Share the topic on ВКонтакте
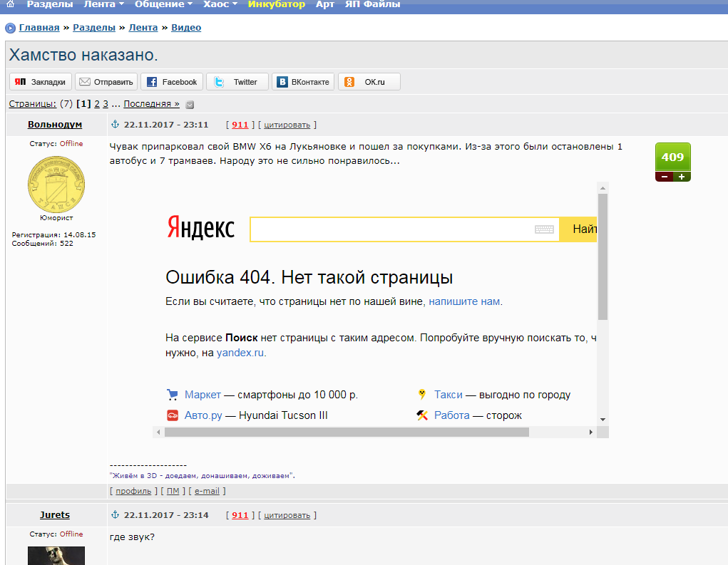This screenshot has height=565, width=728. point(303,82)
